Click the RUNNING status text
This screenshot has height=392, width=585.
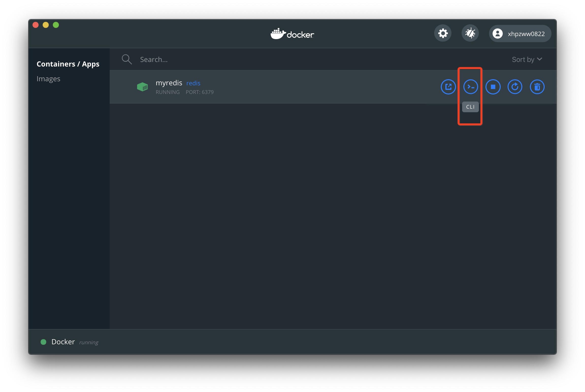pyautogui.click(x=168, y=92)
